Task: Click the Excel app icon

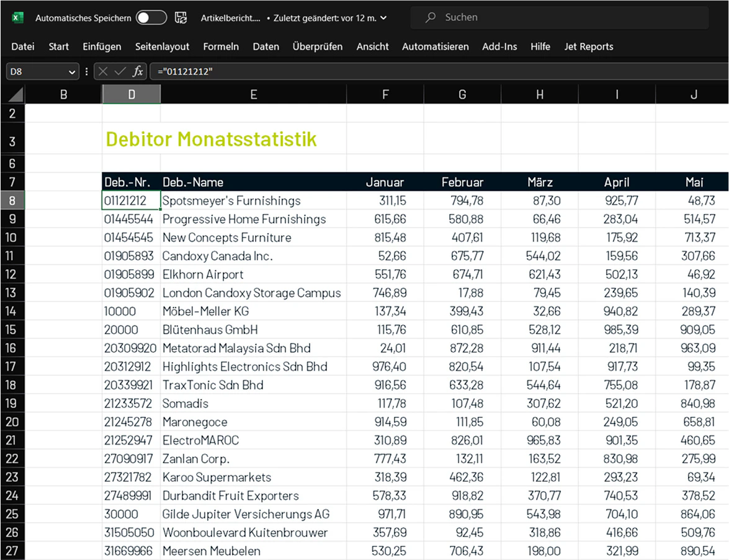Action: tap(17, 17)
